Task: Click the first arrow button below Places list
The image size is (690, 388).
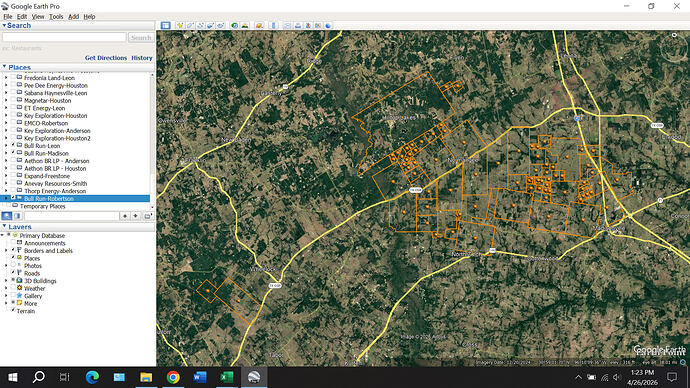Action: click(125, 216)
